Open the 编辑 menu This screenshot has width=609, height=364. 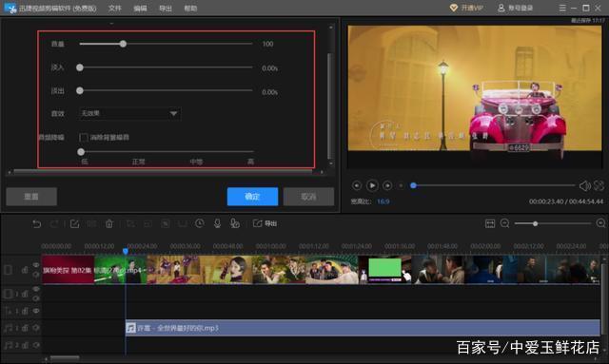pyautogui.click(x=140, y=9)
